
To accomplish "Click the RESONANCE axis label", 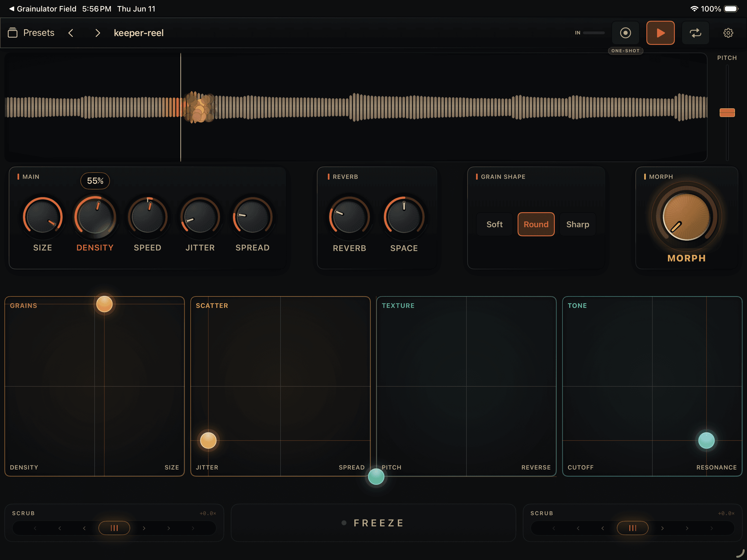I will pyautogui.click(x=716, y=468).
